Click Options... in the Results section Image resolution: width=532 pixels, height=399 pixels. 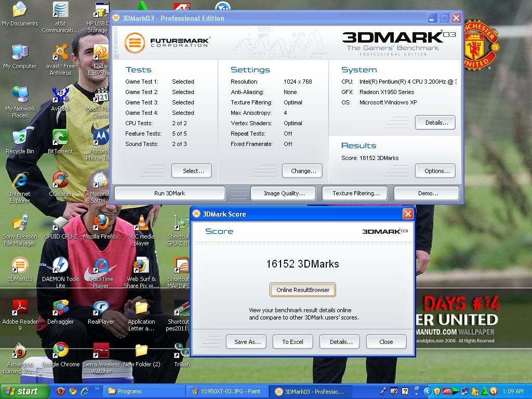(435, 171)
